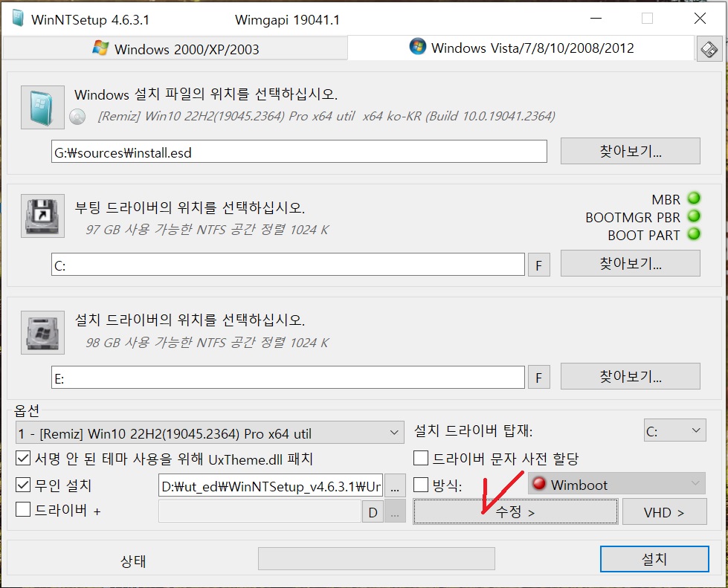Switch to the Windows 2000/XP/2003 tab
728x588 pixels.
(175, 49)
